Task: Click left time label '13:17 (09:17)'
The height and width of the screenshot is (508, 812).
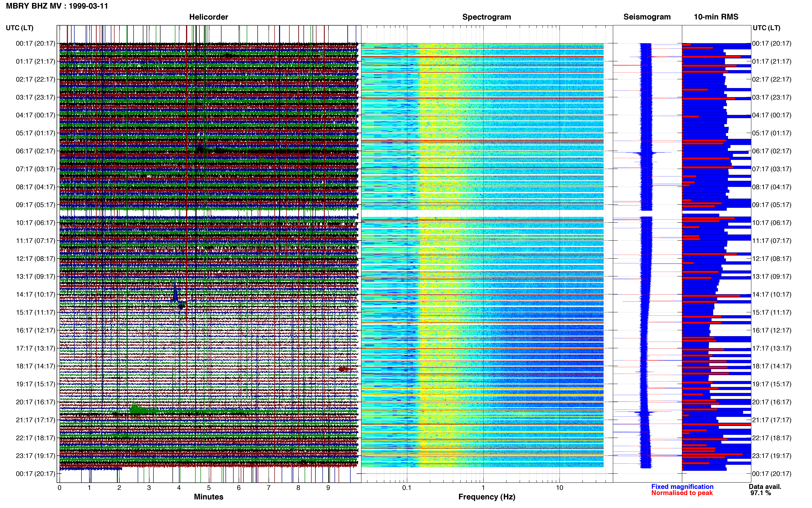Action: 36,277
